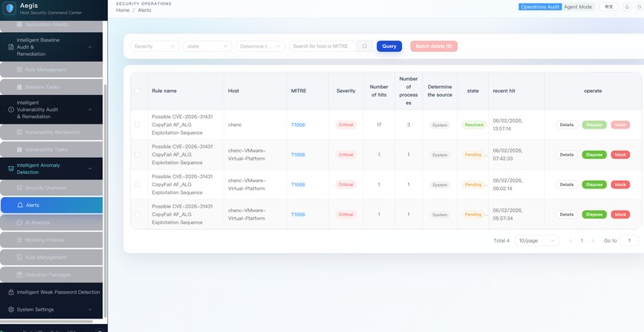Viewport: 644px width, 332px height.
Task: Click the Intelligent Anomaly Detection monitor icon
Action: [11, 168]
